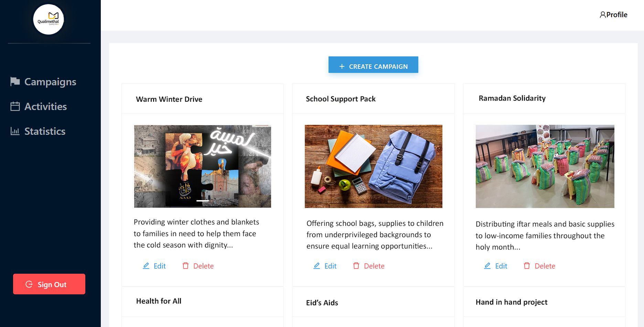Screen dimensions: 644x327
Task: Click pencil icon on Warm Winter Drive card
Action: pyautogui.click(x=146, y=266)
